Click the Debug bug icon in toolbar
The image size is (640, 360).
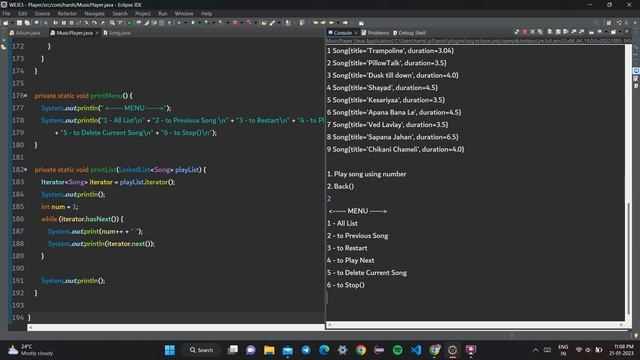(x=179, y=23)
